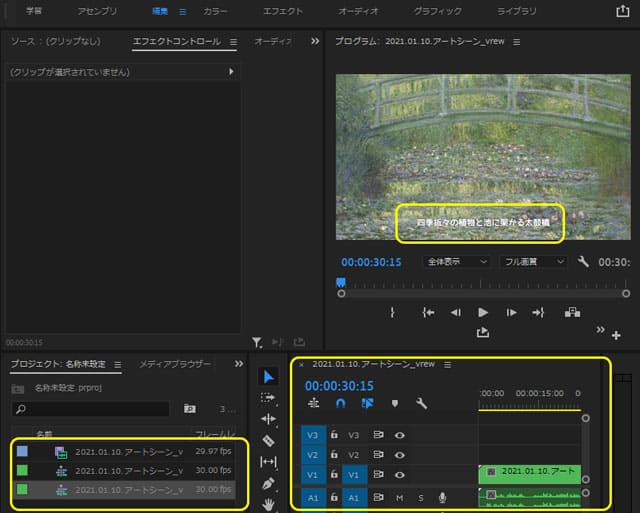640x513 pixels.
Task: Export frame from Program monitor
Action: click(x=483, y=333)
